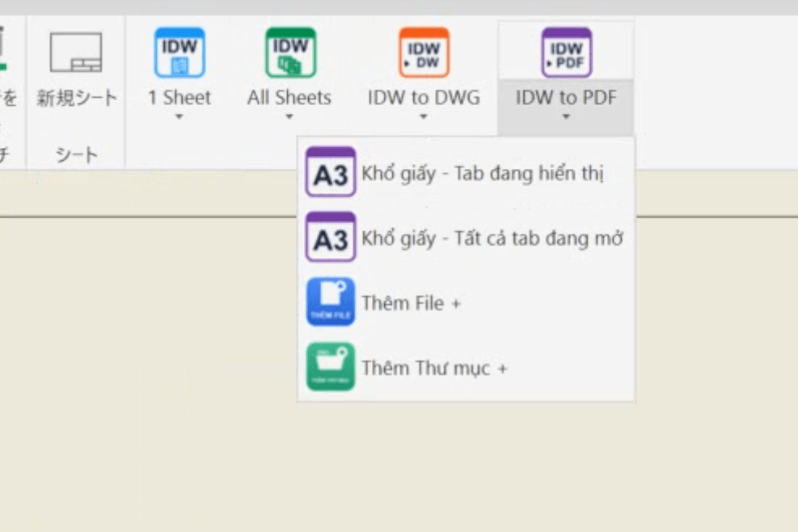Click the orange IDW to DWG icon
This screenshot has width=798, height=532.
coord(424,53)
